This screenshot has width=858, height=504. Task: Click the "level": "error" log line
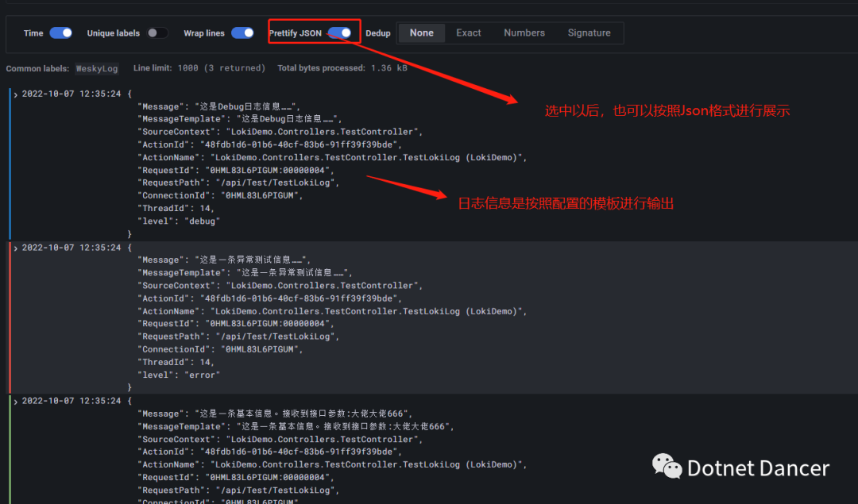click(180, 375)
